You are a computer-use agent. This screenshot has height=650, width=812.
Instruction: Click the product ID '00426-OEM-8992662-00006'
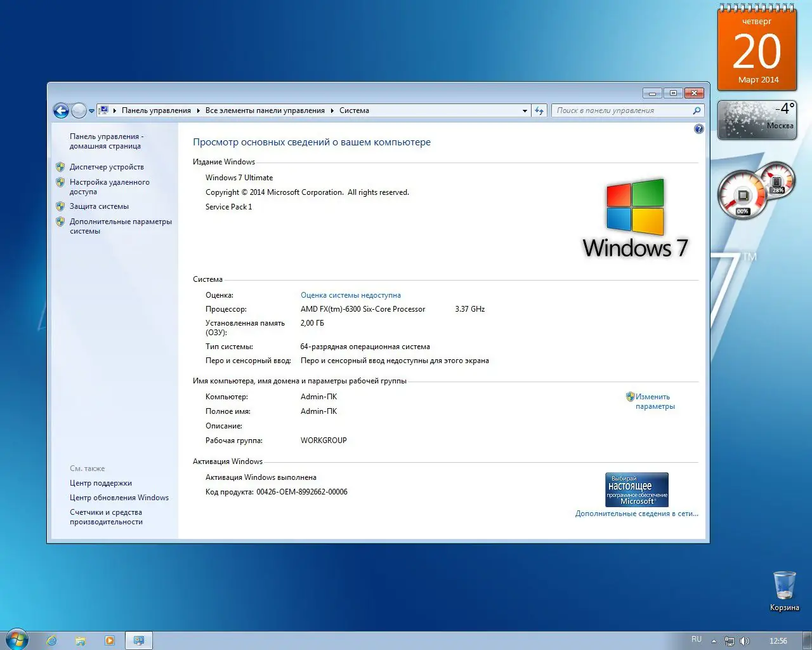[302, 492]
